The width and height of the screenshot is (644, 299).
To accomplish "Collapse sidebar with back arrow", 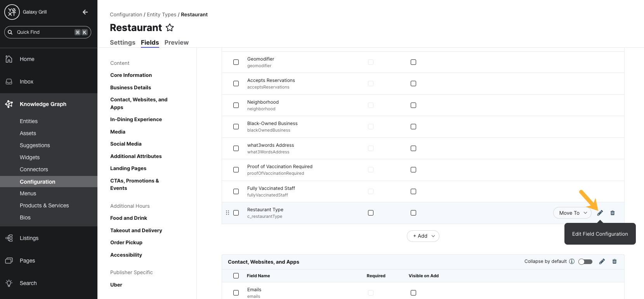I will tap(85, 12).
